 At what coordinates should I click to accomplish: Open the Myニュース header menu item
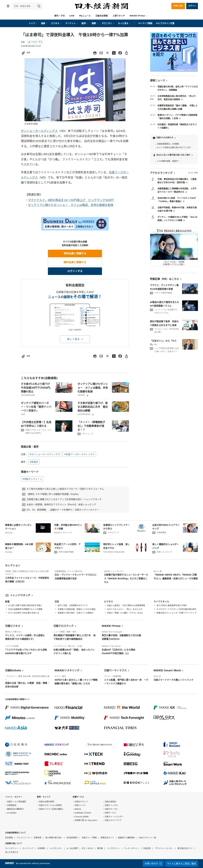click(x=85, y=15)
